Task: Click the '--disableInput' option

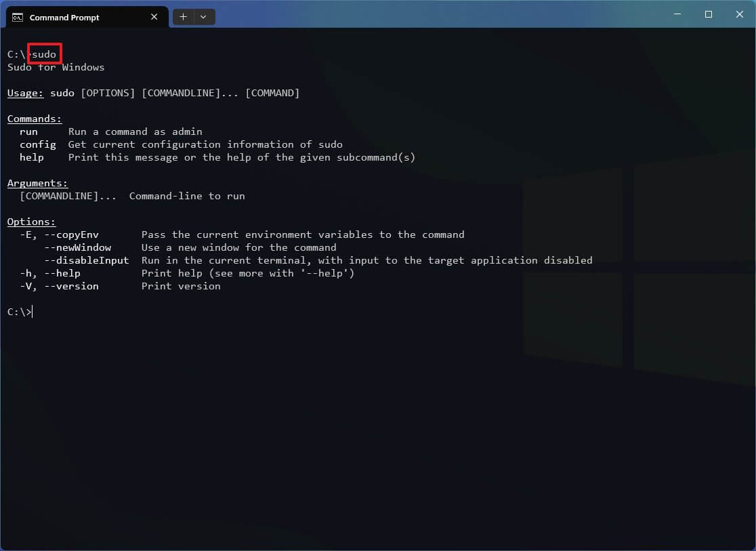Action: [x=87, y=260]
